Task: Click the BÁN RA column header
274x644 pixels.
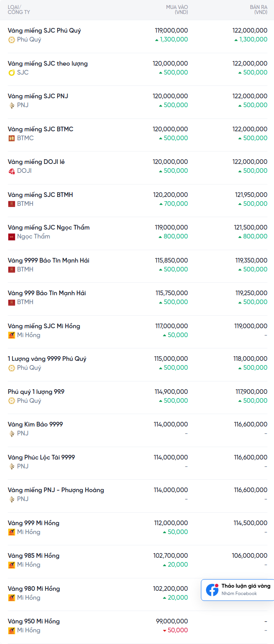Action: coord(258,10)
